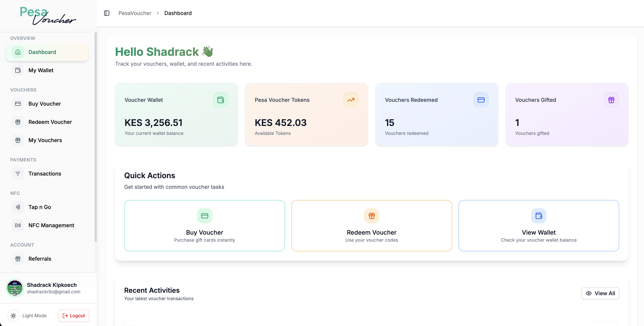
Task: Click the blue wallet icon in View Wallet action
Action: click(538, 216)
